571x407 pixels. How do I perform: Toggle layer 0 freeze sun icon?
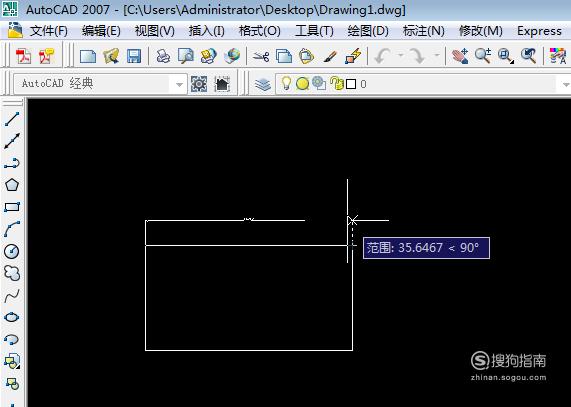click(302, 84)
